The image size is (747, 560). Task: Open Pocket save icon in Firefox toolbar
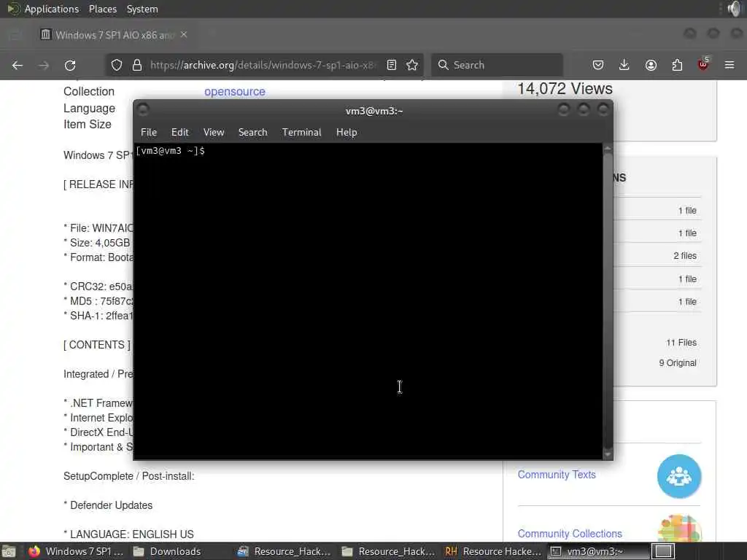coord(598,65)
